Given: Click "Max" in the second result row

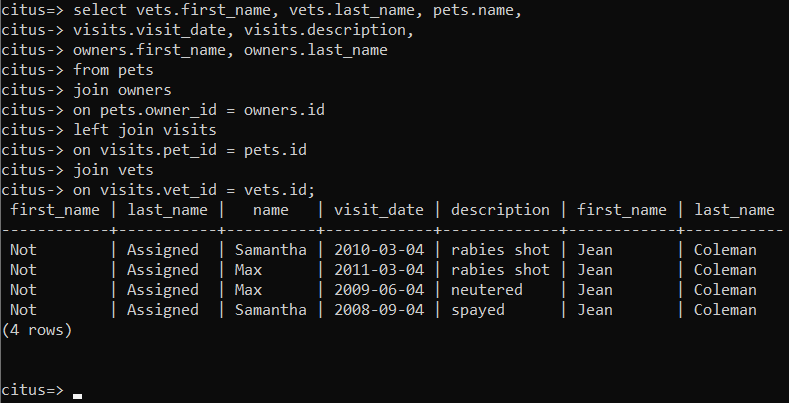Looking at the screenshot, I should pyautogui.click(x=249, y=270).
